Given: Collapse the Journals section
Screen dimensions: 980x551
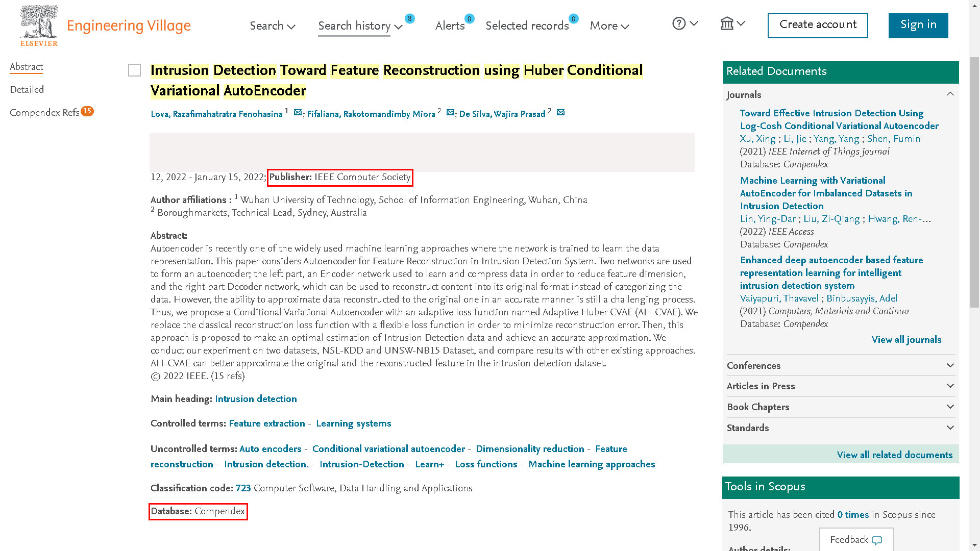Looking at the screenshot, I should 950,94.
